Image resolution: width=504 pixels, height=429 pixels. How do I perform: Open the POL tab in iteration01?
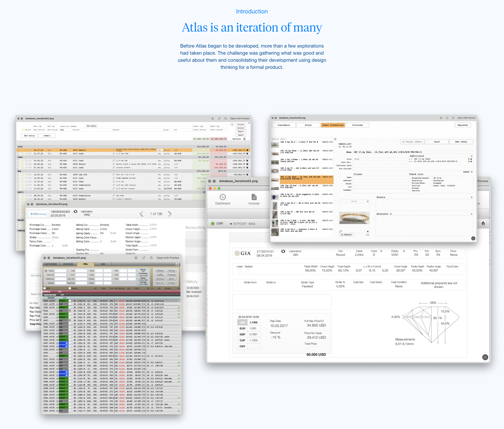(x=86, y=264)
